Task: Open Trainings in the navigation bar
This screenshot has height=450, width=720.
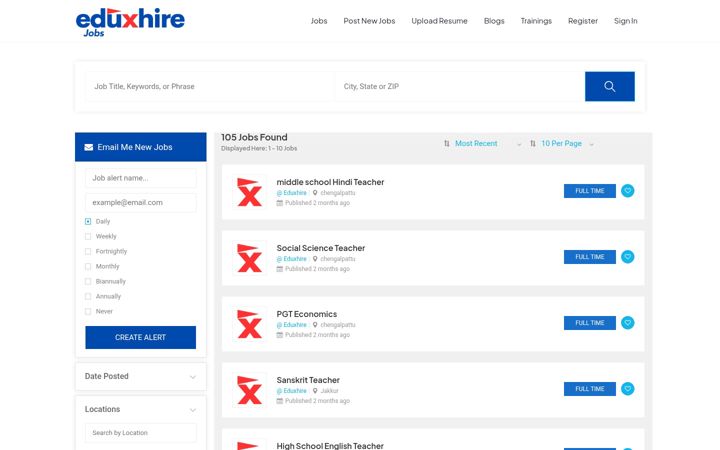Action: [x=536, y=21]
